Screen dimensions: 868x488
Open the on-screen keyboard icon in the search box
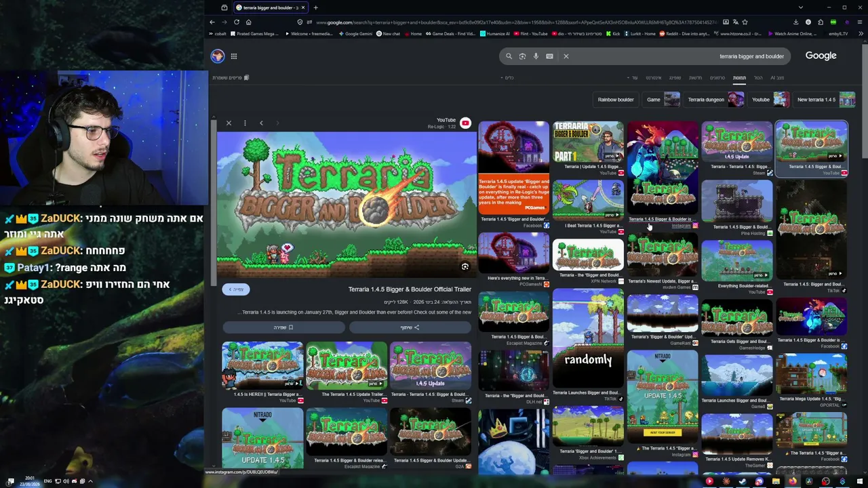[x=549, y=56]
